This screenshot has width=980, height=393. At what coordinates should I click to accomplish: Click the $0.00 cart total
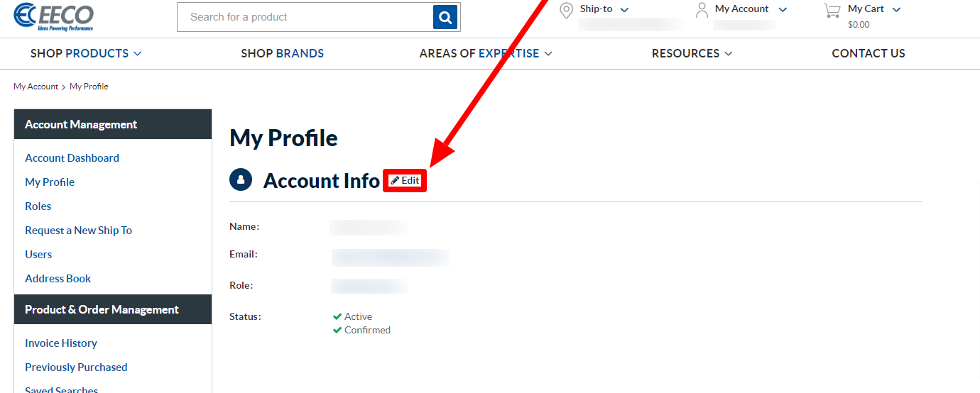coord(859,25)
